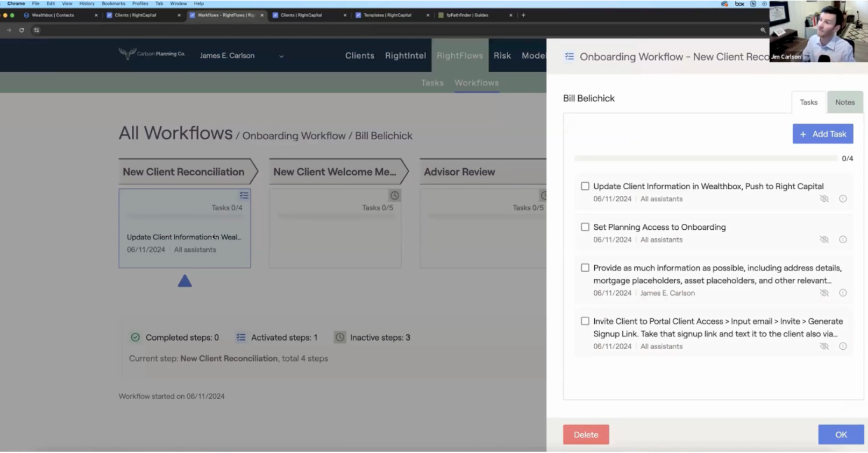Open info icon for Provide as much information task
Image resolution: width=868 pixels, height=453 pixels.
[843, 293]
